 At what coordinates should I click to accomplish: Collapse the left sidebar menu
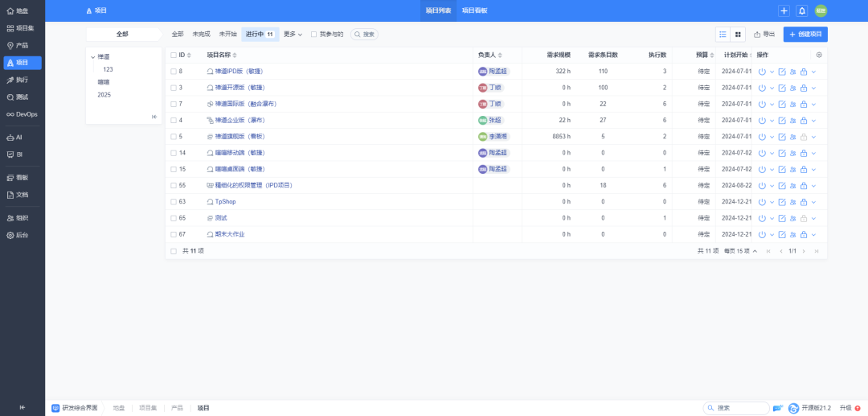22,407
